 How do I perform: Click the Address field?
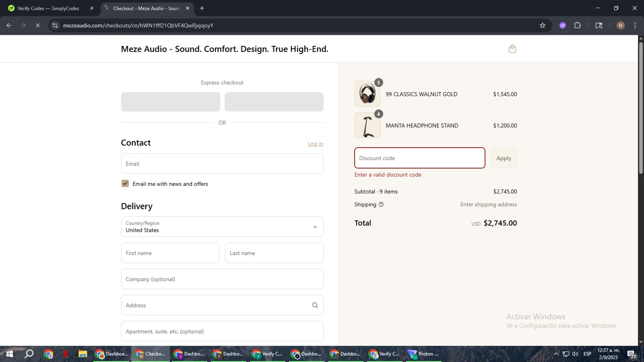coord(222,305)
